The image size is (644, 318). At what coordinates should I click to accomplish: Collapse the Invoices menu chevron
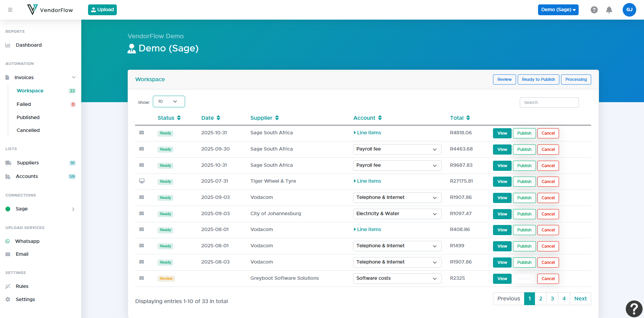[73, 77]
